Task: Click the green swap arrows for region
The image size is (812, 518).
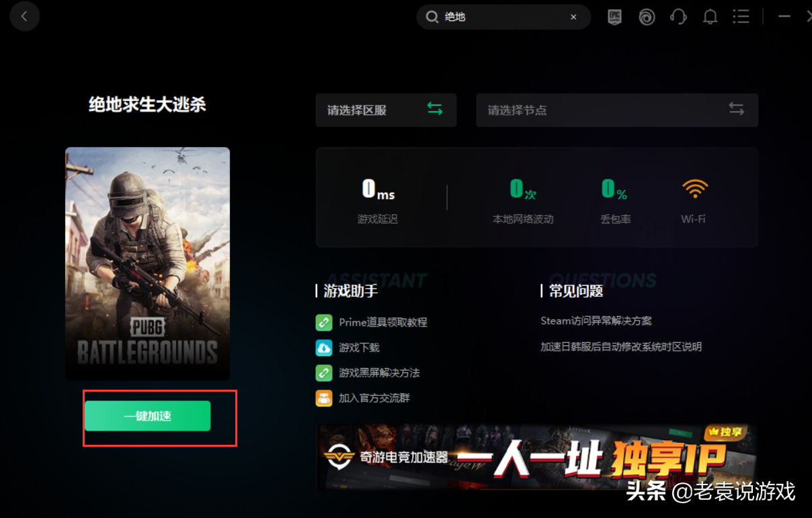Action: coord(435,109)
